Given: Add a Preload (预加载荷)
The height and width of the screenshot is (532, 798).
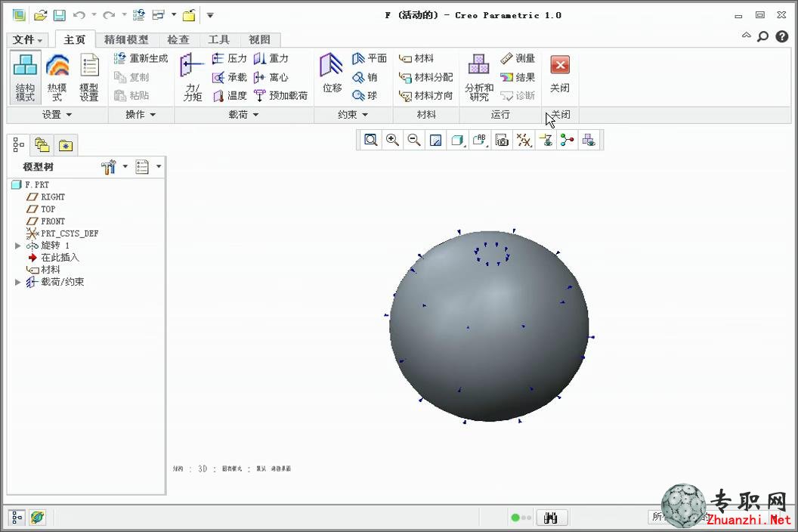Looking at the screenshot, I should tap(280, 96).
